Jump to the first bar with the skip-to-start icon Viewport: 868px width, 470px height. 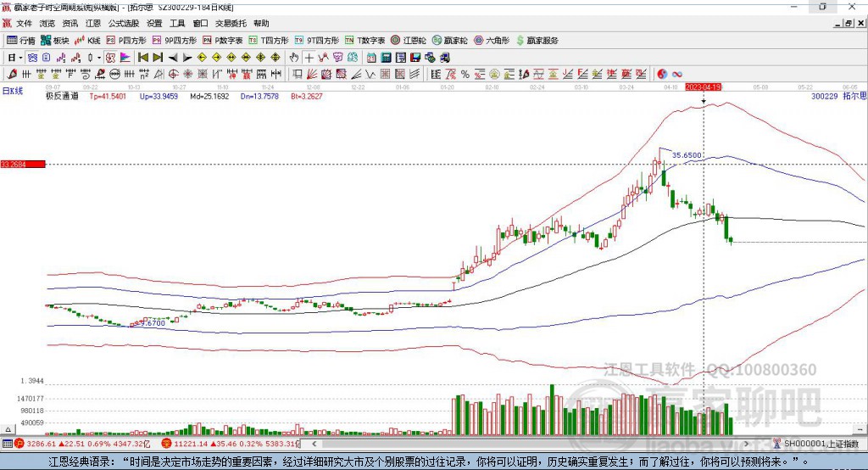tap(142, 58)
